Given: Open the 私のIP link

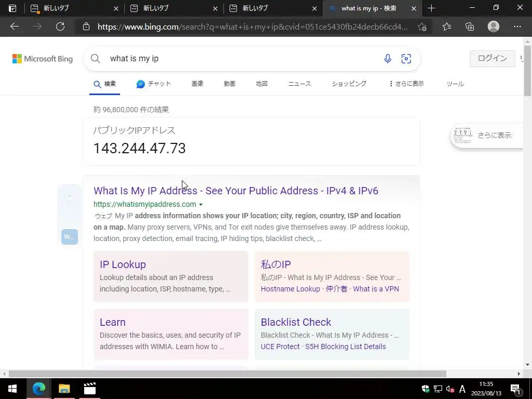Looking at the screenshot, I should pyautogui.click(x=275, y=264).
